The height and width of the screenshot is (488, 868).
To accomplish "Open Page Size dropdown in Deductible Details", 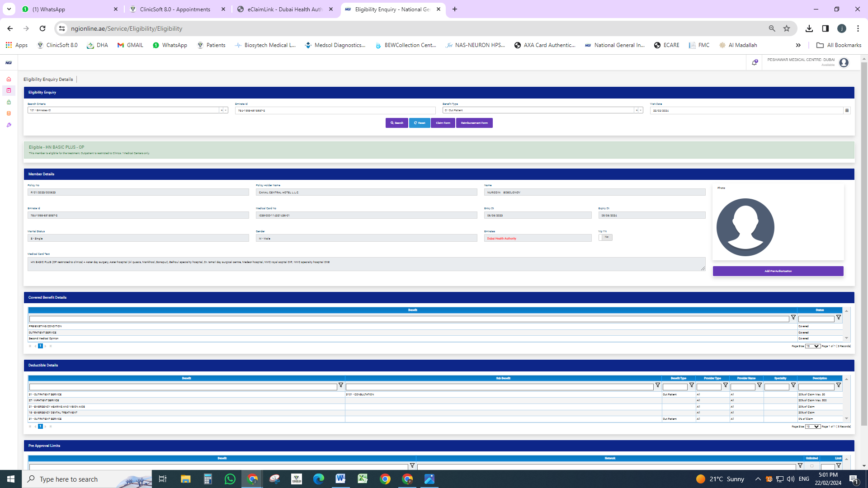I will pyautogui.click(x=813, y=427).
